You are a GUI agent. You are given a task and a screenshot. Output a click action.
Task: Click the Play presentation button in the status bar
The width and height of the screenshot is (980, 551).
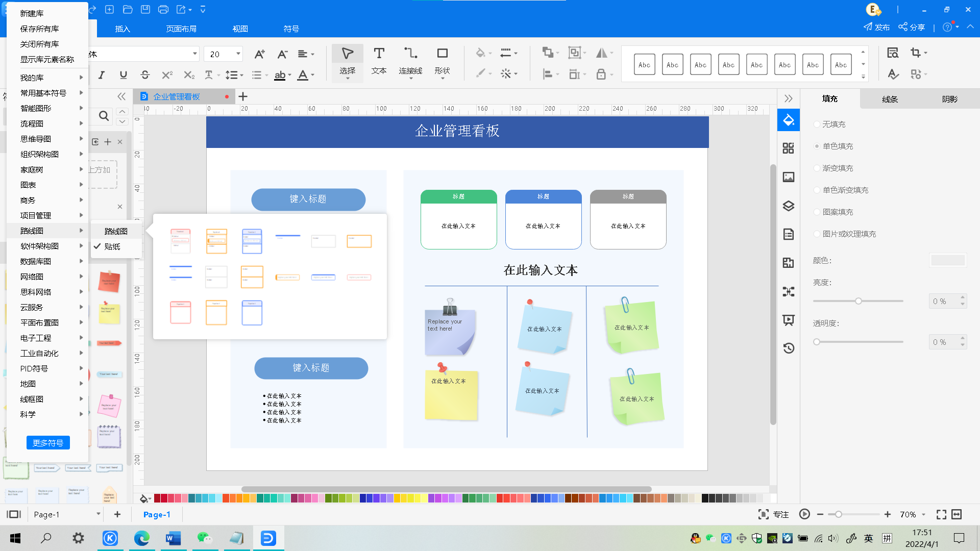[804, 514]
